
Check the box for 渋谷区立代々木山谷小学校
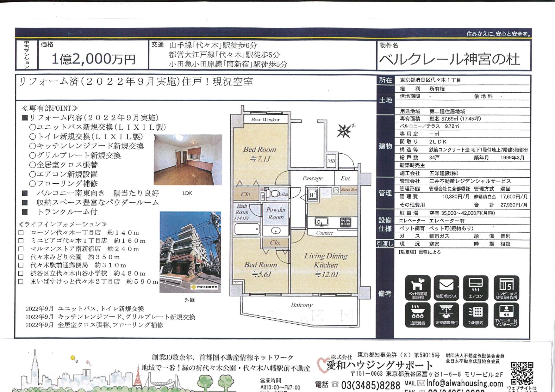pyautogui.click(x=21, y=273)
